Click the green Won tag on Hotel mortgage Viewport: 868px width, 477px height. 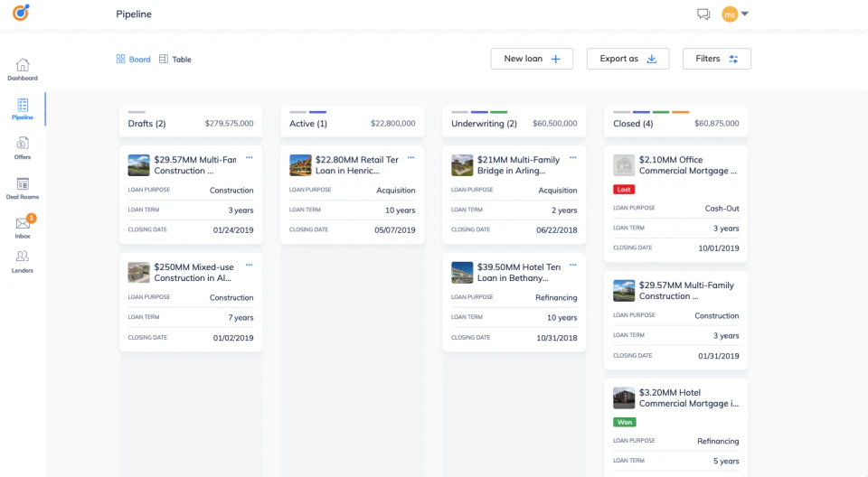click(624, 422)
